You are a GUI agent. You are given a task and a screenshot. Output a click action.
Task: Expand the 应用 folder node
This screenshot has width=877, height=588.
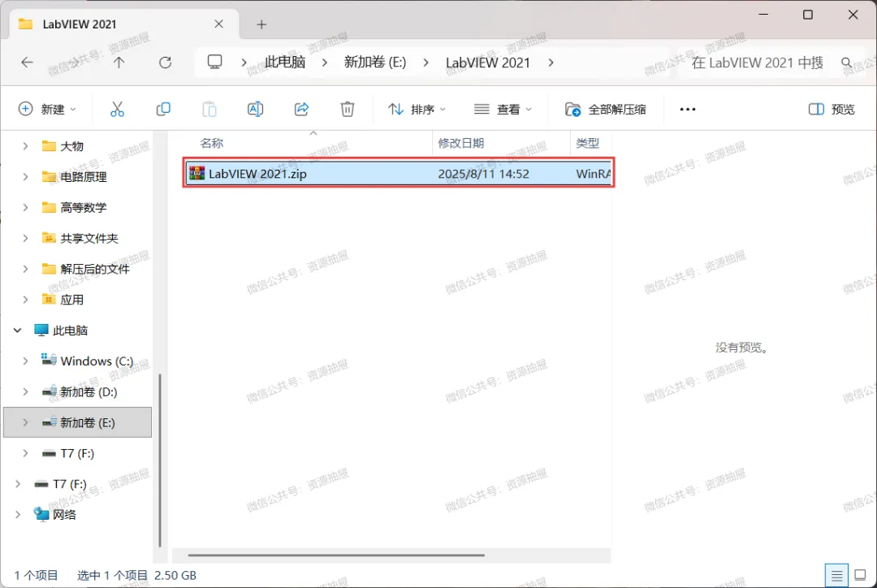coord(25,300)
